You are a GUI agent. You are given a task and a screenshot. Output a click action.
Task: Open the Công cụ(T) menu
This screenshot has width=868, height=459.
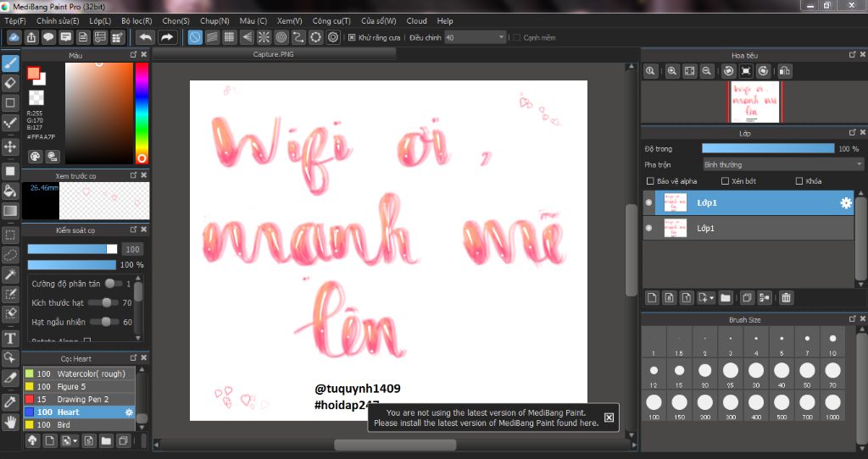coord(331,20)
